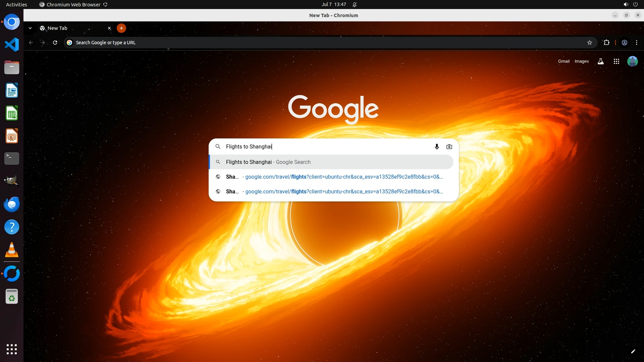Open the Extensions puzzle icon

coord(606,43)
